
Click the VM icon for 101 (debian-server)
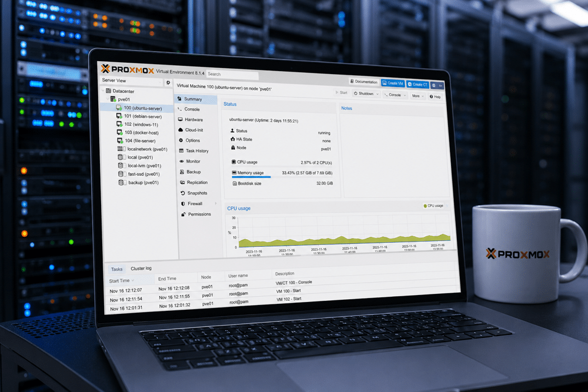click(x=119, y=116)
